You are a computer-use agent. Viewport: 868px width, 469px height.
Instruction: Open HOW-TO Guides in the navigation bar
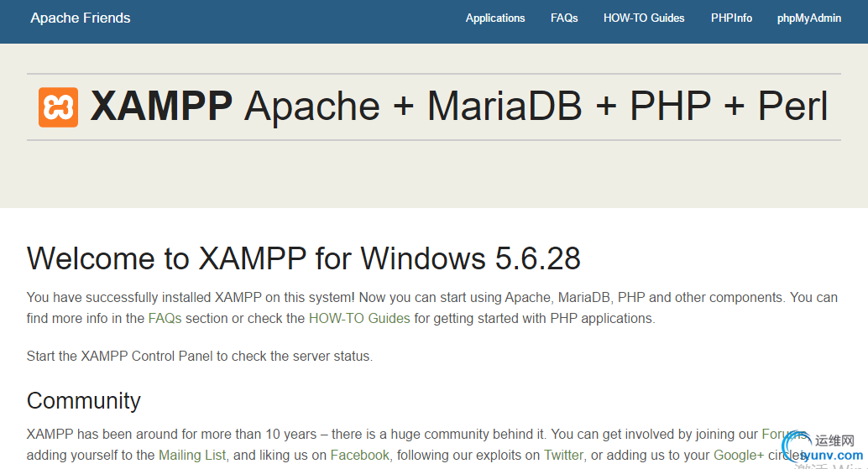(644, 18)
